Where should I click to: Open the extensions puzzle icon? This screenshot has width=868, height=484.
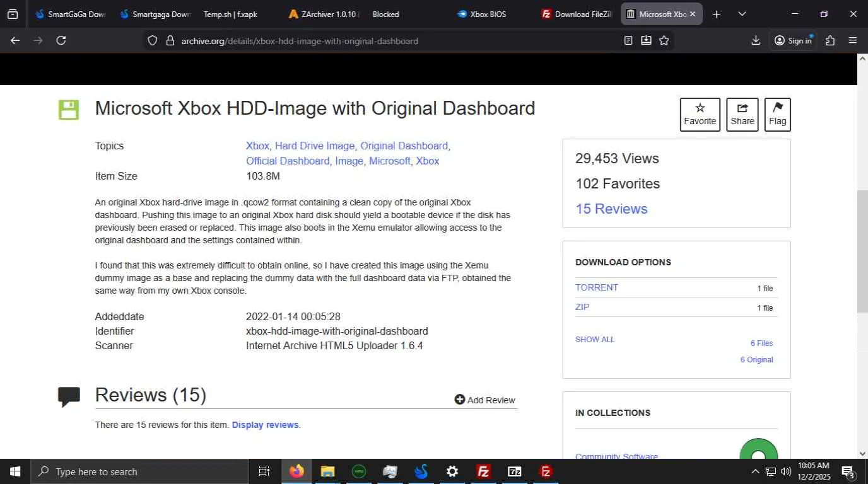click(830, 40)
